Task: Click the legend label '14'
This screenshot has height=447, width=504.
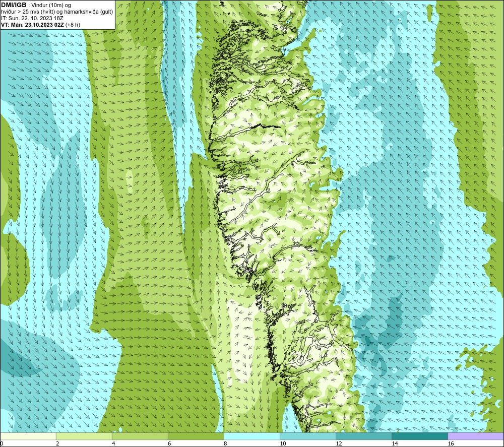Action: tap(395, 443)
